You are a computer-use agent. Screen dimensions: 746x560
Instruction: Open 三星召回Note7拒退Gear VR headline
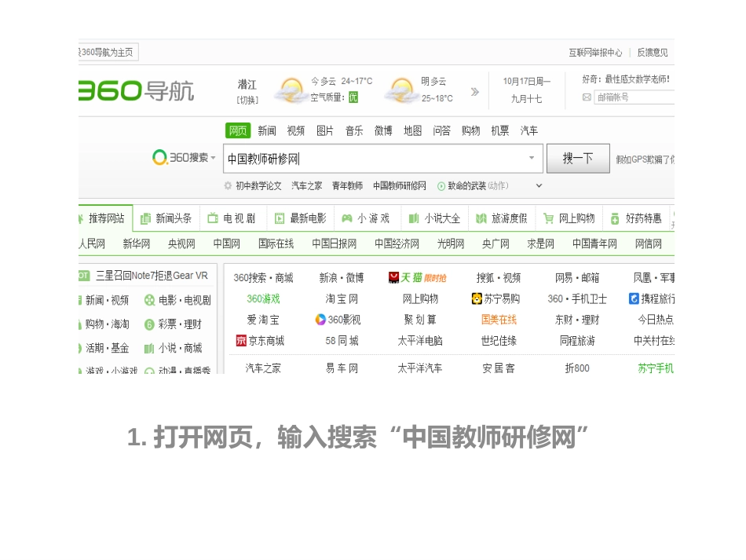pos(152,276)
